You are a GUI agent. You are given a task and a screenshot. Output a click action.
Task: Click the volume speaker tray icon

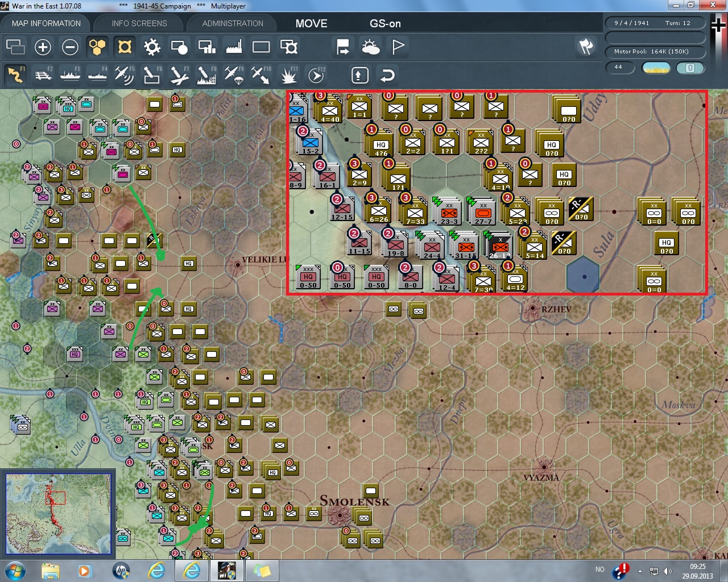tap(668, 571)
